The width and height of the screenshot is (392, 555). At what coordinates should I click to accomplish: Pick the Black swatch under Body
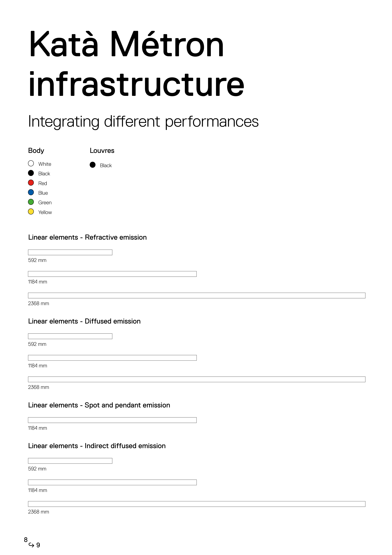[31, 173]
